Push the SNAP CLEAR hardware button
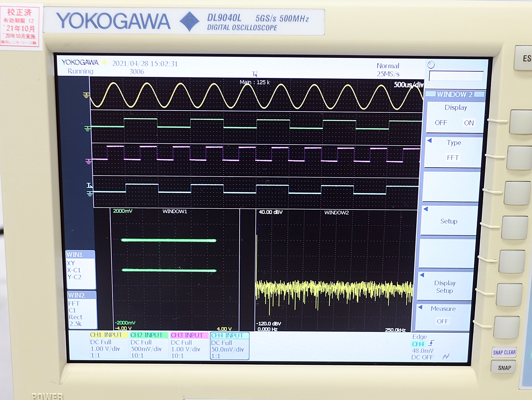The image size is (532, 400). [504, 352]
